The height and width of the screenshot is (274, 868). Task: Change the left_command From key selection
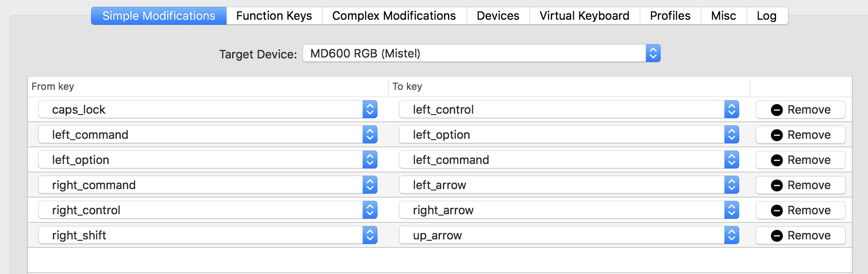[x=208, y=135]
